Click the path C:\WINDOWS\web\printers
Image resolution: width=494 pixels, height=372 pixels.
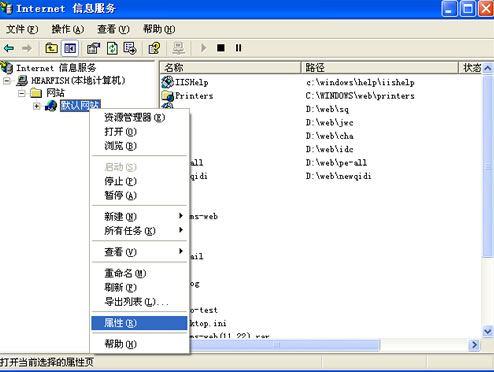[360, 96]
